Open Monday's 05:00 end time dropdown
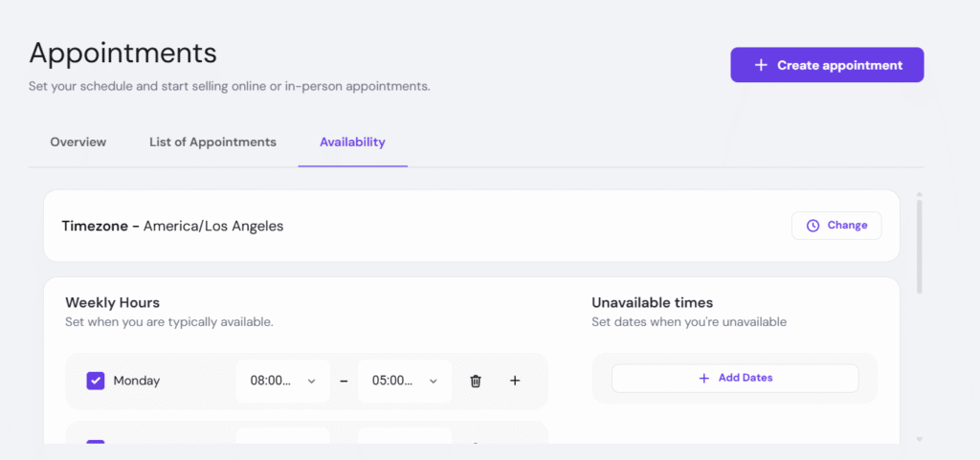This screenshot has width=980, height=460. (404, 381)
